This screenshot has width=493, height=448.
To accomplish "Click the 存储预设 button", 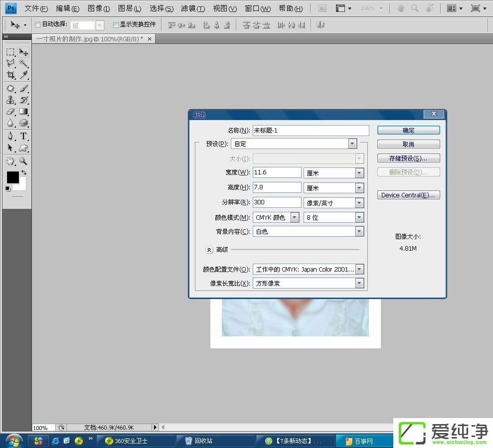I will pyautogui.click(x=408, y=158).
